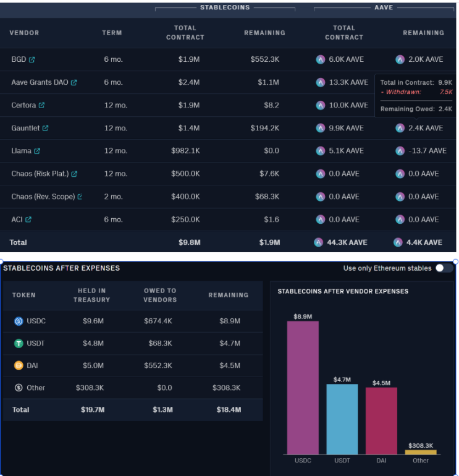This screenshot has width=459, height=476.
Task: Click the TERM column header
Action: (x=112, y=33)
